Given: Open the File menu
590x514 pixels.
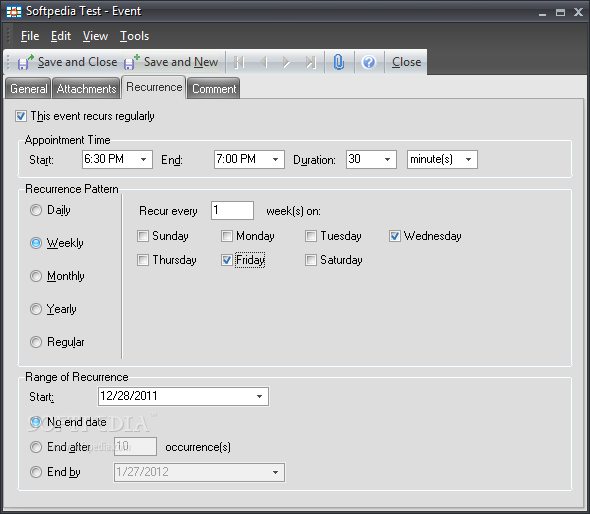Looking at the screenshot, I should [x=30, y=36].
